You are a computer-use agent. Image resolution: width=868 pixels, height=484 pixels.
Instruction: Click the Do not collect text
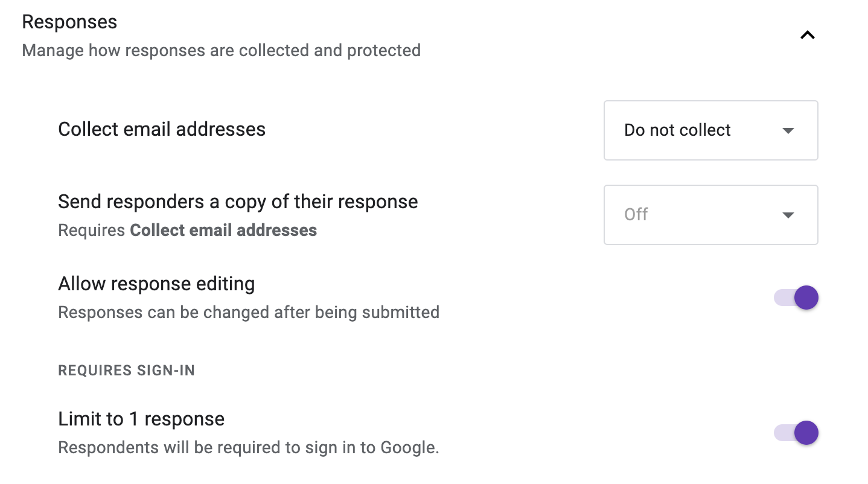click(677, 130)
